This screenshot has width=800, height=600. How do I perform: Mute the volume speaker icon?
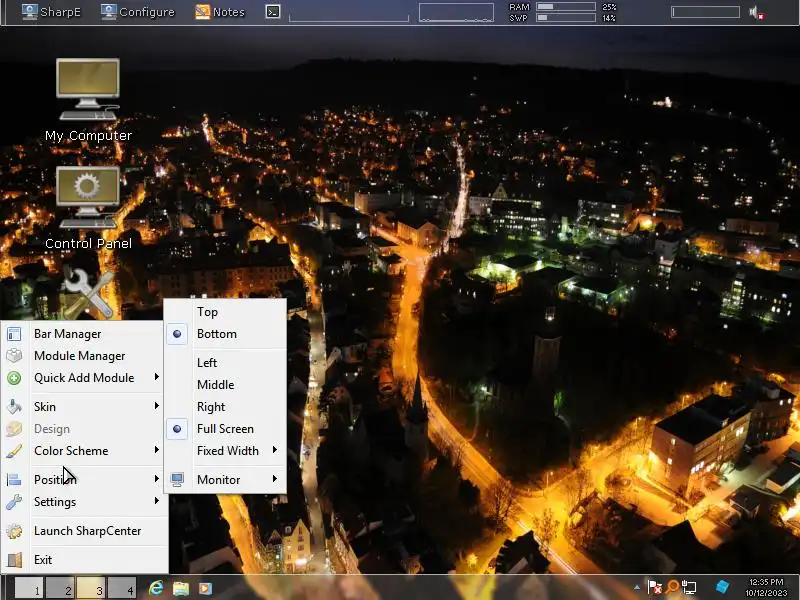coord(756,13)
